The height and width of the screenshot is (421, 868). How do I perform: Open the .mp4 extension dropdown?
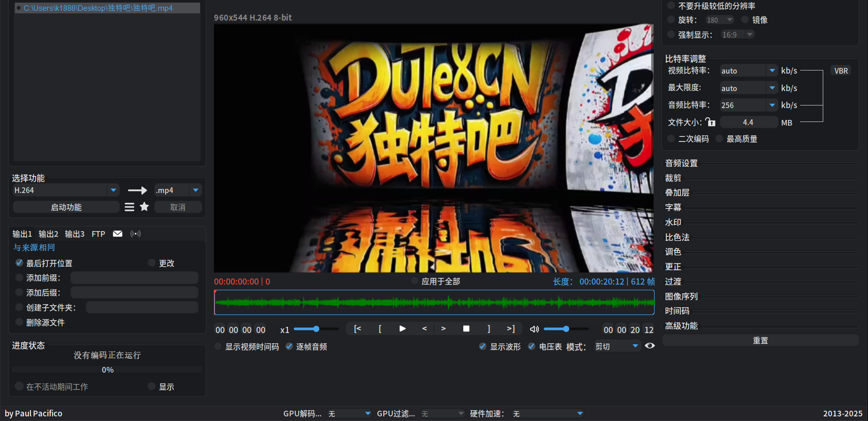178,190
